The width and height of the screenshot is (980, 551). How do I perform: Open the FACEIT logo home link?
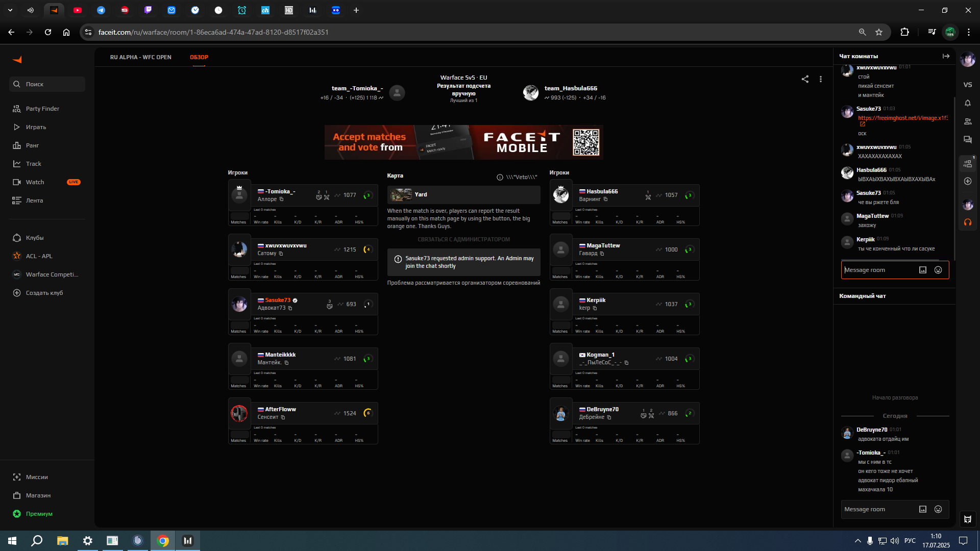(17, 60)
